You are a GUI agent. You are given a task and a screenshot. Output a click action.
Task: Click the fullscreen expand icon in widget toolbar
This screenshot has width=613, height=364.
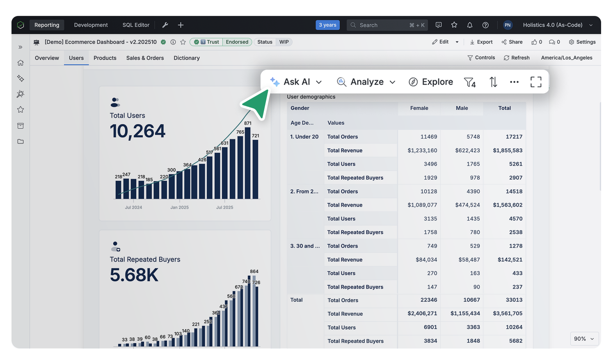click(x=536, y=82)
